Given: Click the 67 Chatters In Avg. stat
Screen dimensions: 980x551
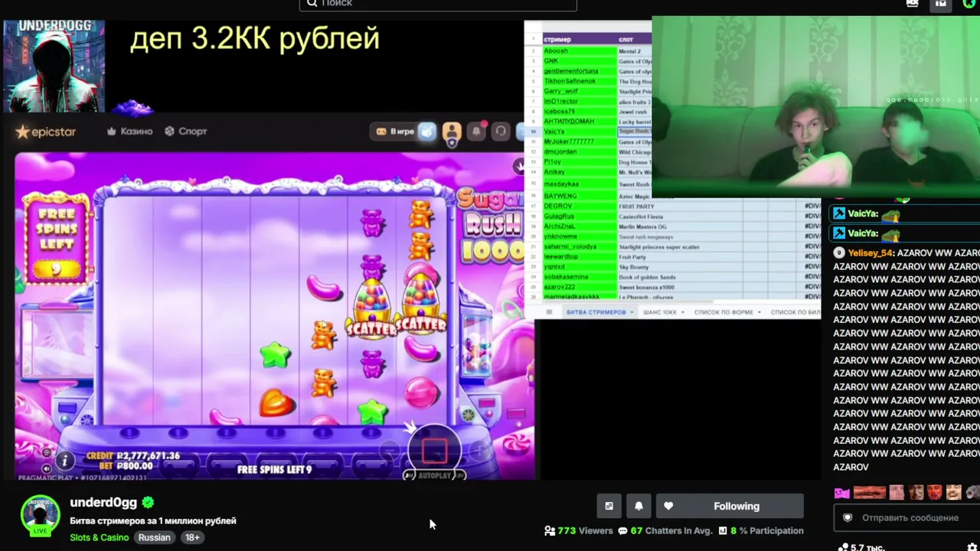Looking at the screenshot, I should tap(665, 530).
